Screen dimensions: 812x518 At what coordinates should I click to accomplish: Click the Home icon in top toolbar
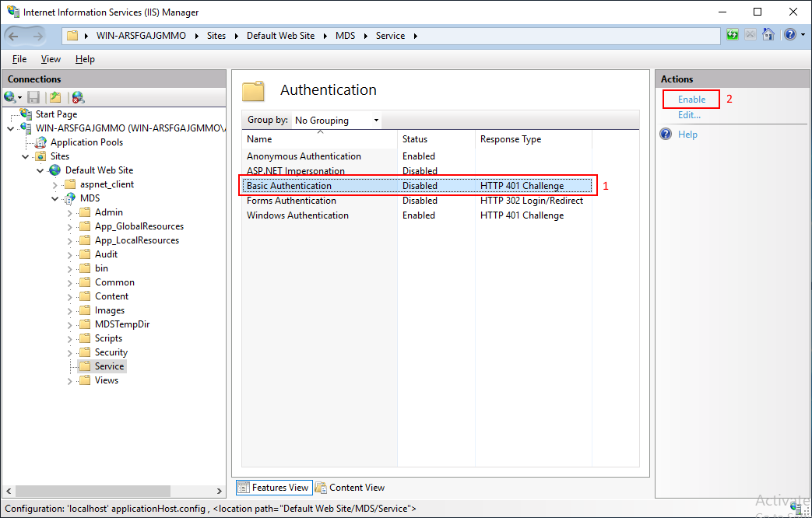click(768, 35)
